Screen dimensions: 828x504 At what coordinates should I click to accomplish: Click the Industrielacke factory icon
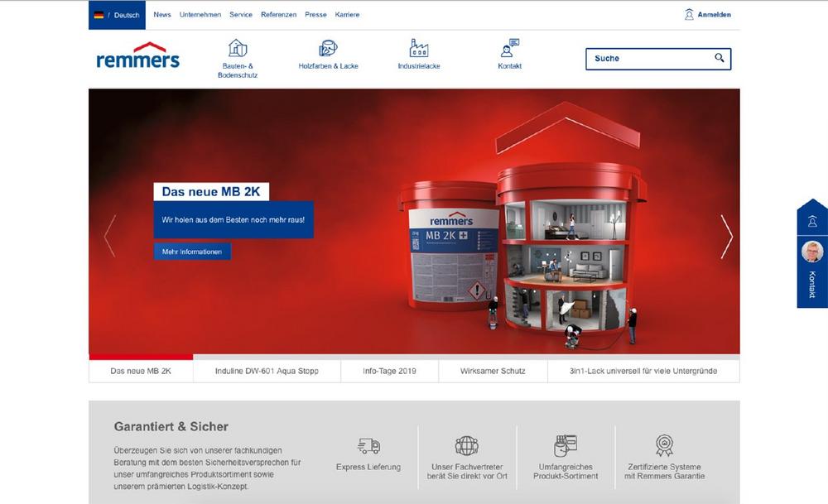click(419, 48)
